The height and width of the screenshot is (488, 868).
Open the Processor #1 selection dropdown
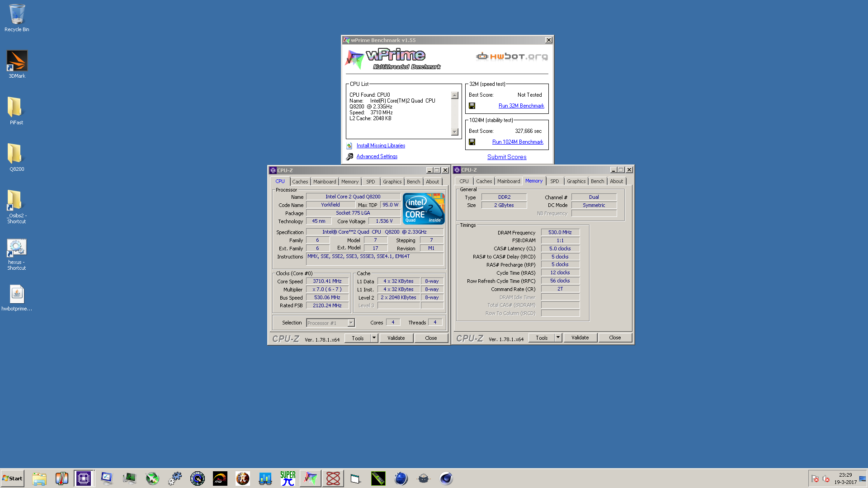click(x=330, y=323)
